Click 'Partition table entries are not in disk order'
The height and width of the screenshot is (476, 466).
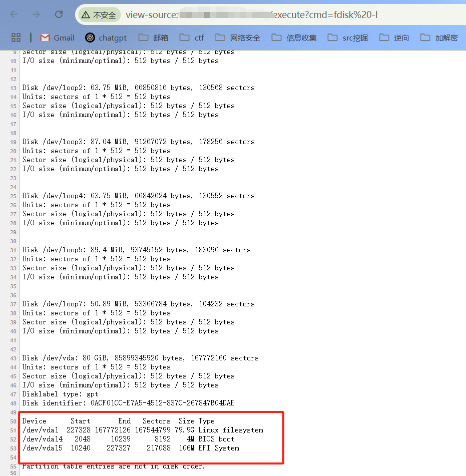[114, 466]
